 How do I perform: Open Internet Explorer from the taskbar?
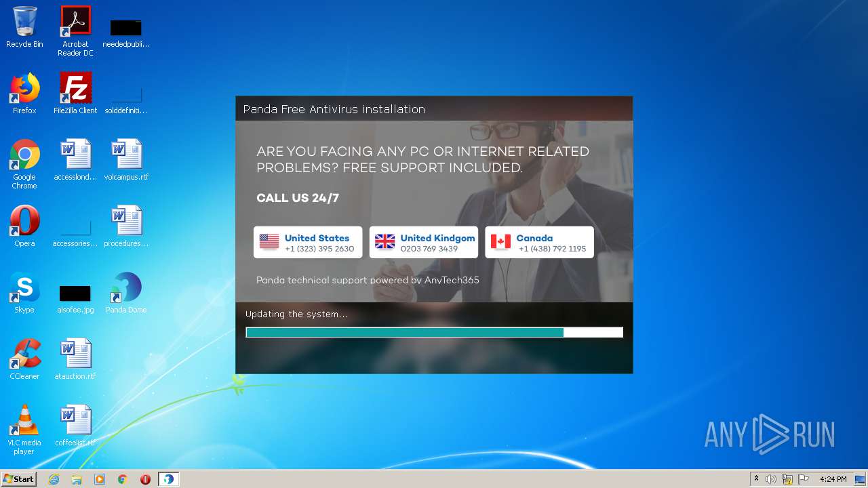coord(54,479)
